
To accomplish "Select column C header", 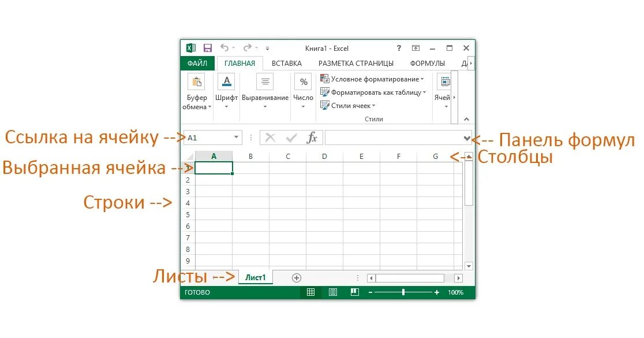I will coord(288,156).
